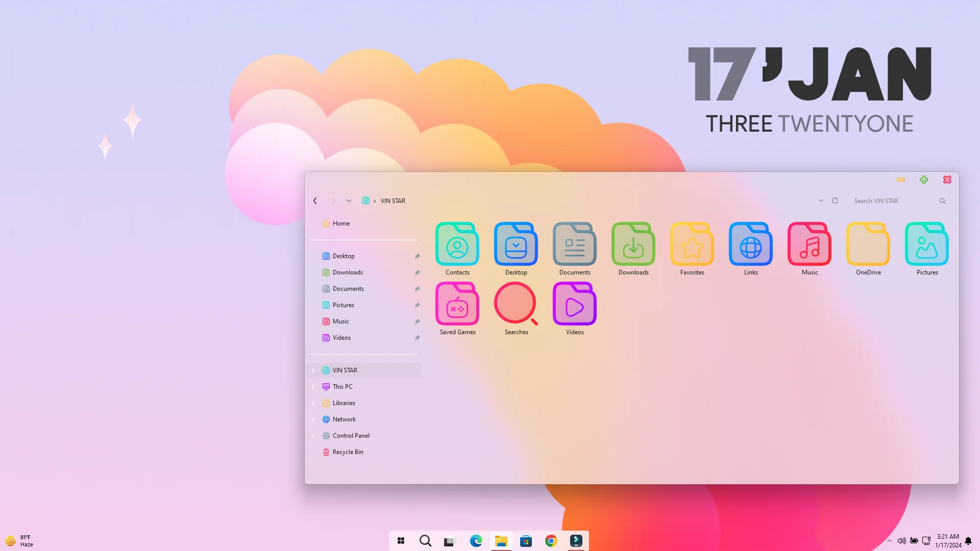The width and height of the screenshot is (980, 551).
Task: Launch Google Chrome from the taskbar
Action: coord(551,540)
